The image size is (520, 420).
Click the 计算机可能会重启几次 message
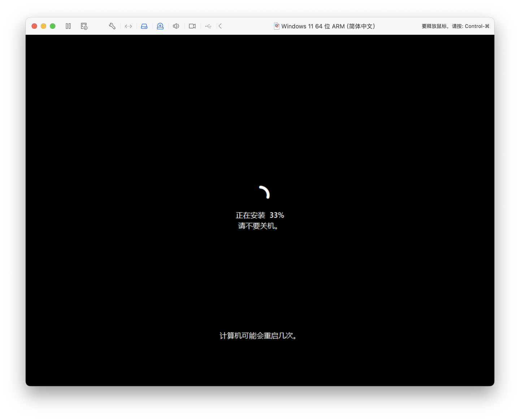[x=258, y=336]
